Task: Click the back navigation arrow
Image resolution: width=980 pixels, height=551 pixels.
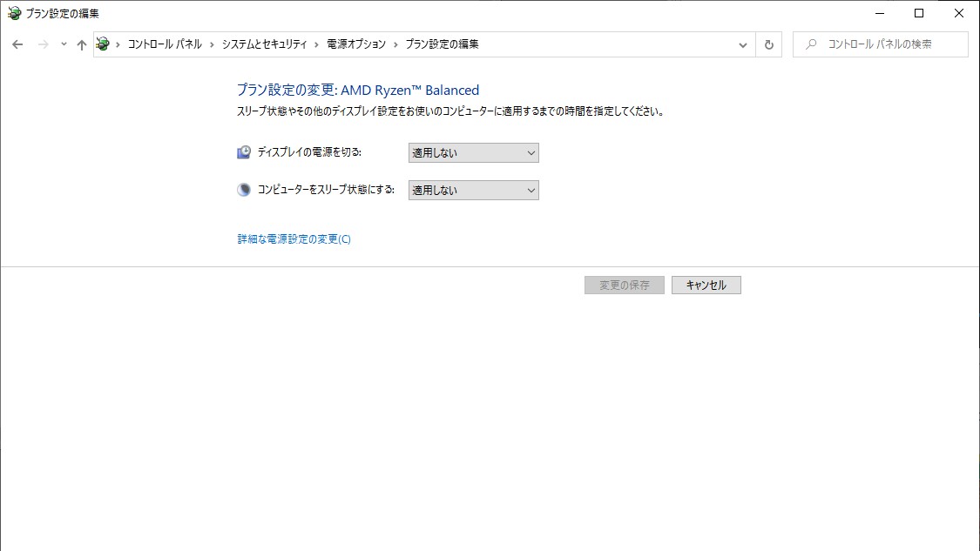Action: tap(17, 44)
